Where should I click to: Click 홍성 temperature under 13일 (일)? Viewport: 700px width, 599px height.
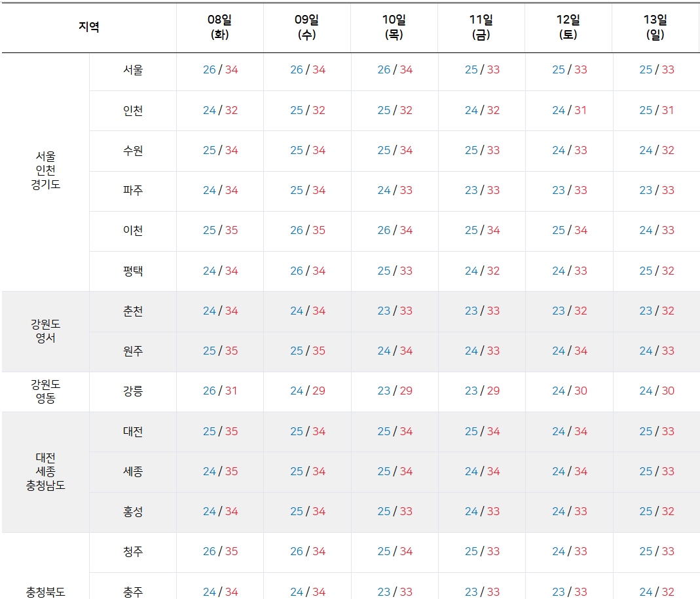(x=656, y=512)
